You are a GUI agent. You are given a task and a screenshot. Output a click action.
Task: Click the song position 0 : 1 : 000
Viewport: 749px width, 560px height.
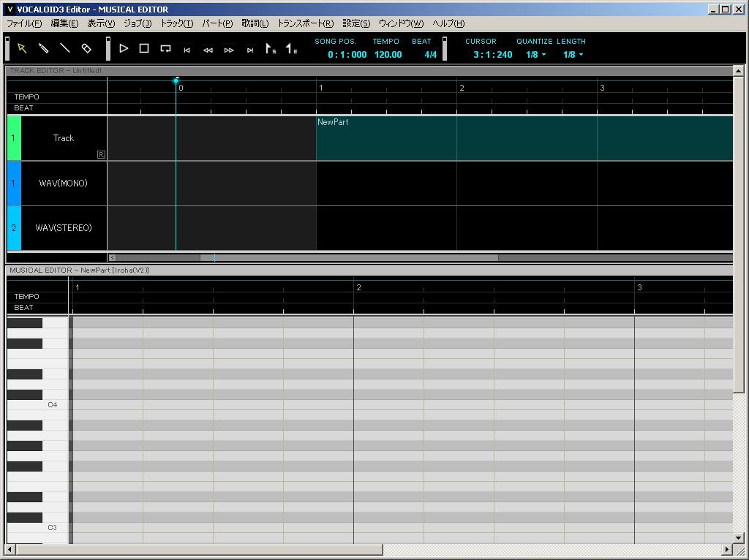click(x=347, y=54)
